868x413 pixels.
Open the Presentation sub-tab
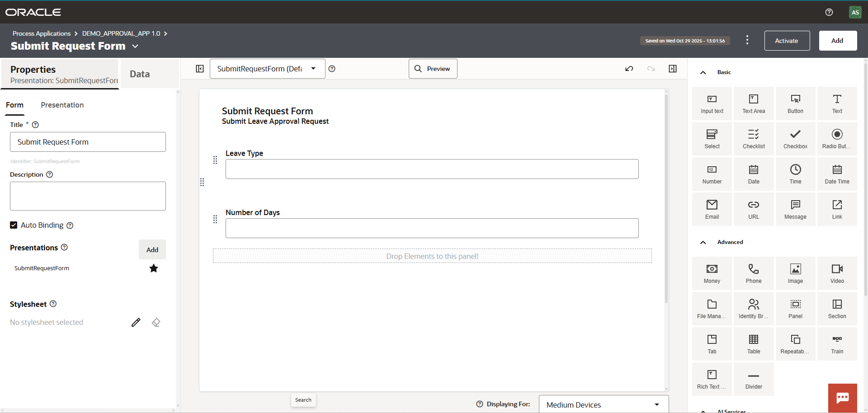click(x=62, y=105)
